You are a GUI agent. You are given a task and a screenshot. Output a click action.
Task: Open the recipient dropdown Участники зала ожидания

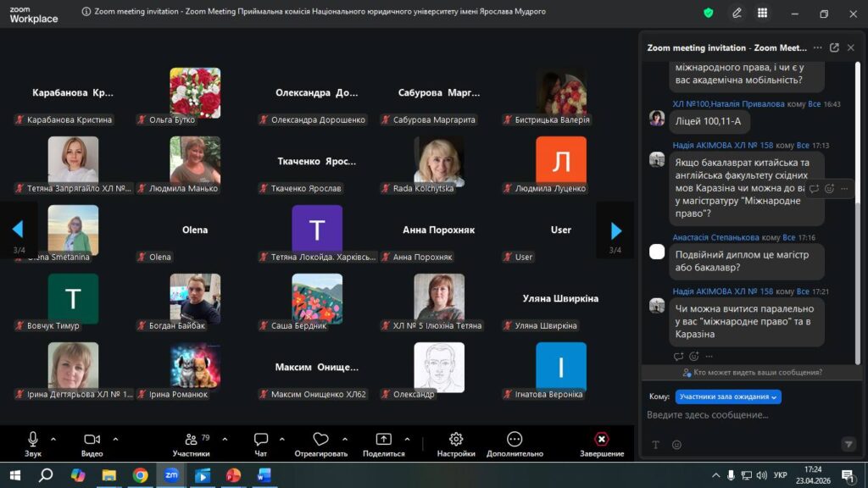(x=728, y=396)
